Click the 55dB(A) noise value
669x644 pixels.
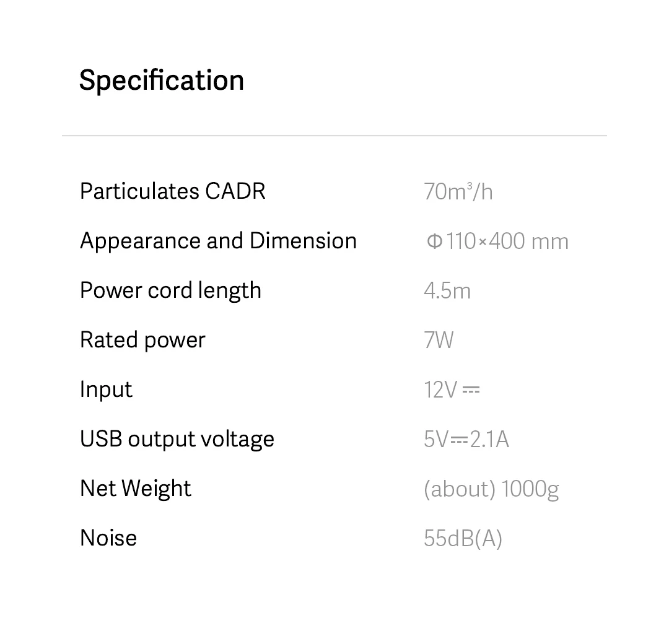[x=463, y=539]
